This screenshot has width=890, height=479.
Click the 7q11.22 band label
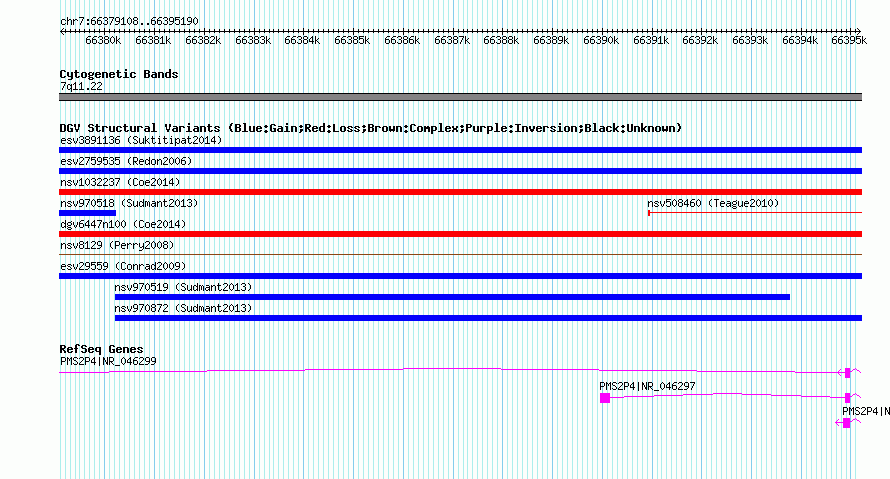pos(81,86)
